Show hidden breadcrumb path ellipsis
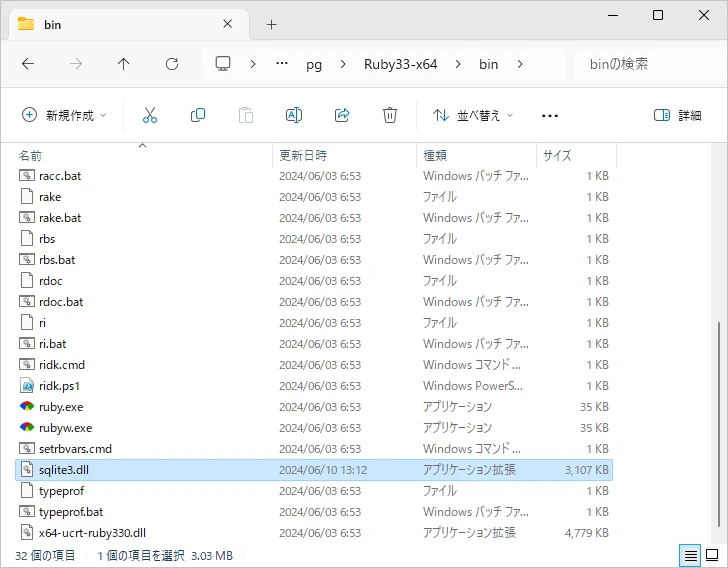Image resolution: width=728 pixels, height=568 pixels. pos(282,64)
